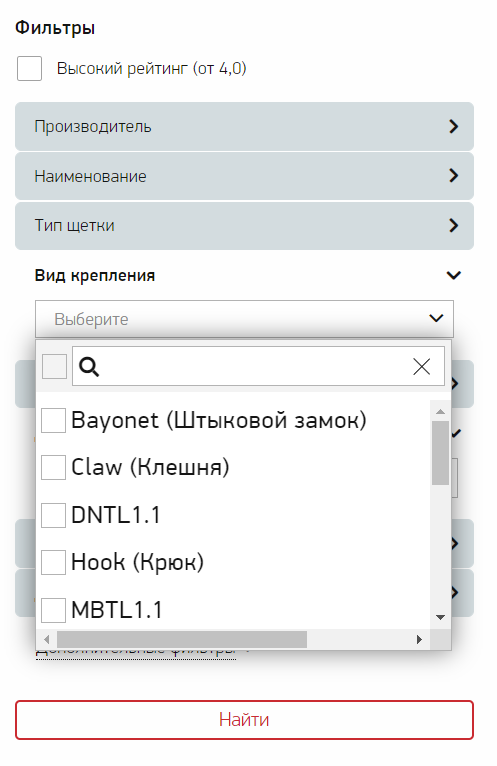Click the magnifier search icon in dropdown

pos(89,366)
